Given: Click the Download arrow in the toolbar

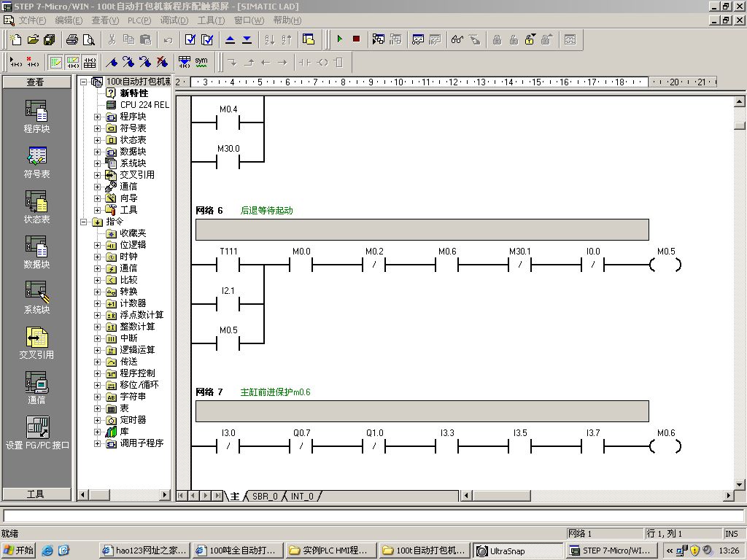Looking at the screenshot, I should click(x=247, y=39).
